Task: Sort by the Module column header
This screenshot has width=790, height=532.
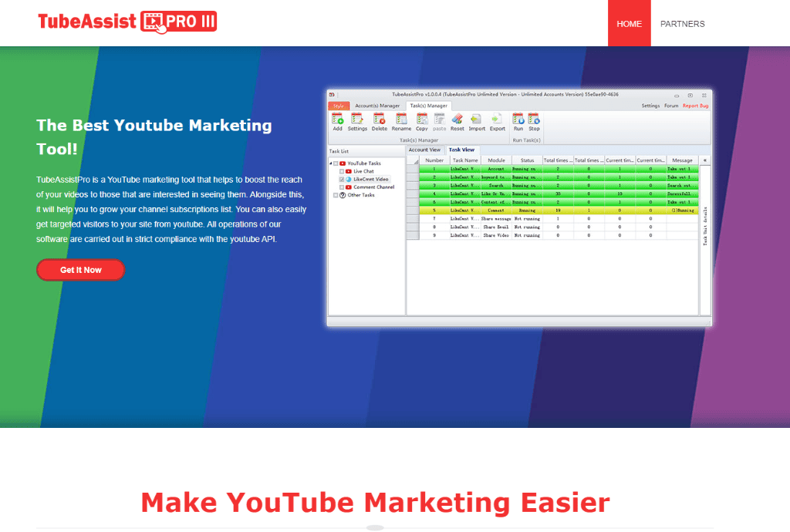Action: (x=496, y=160)
